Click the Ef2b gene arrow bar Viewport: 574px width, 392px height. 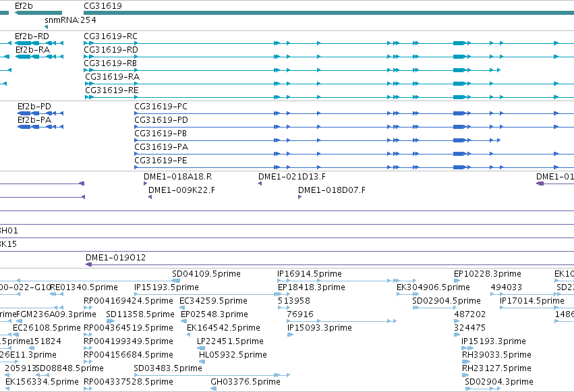tap(38, 13)
